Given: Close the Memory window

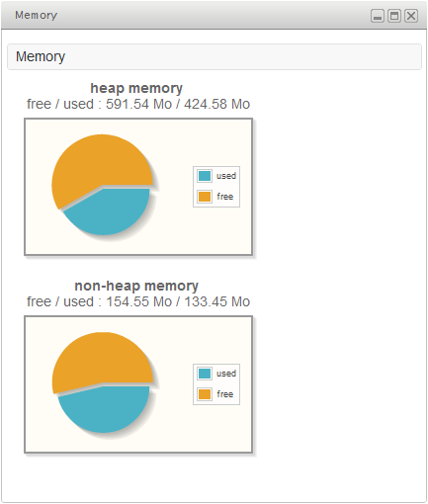Looking at the screenshot, I should 411,16.
